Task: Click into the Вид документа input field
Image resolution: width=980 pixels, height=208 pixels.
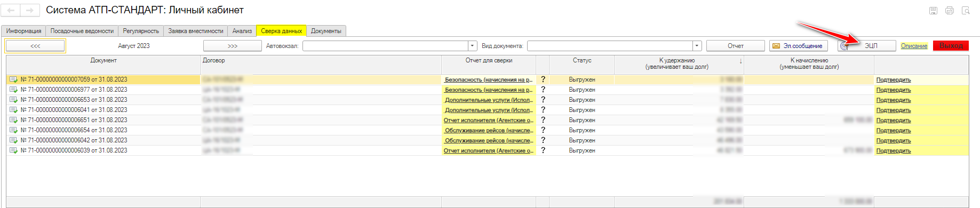Action: pyautogui.click(x=610, y=46)
